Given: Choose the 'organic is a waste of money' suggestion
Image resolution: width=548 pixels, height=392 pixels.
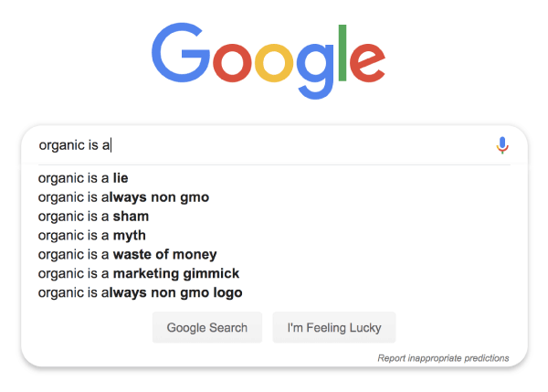Looking at the screenshot, I should (x=127, y=255).
